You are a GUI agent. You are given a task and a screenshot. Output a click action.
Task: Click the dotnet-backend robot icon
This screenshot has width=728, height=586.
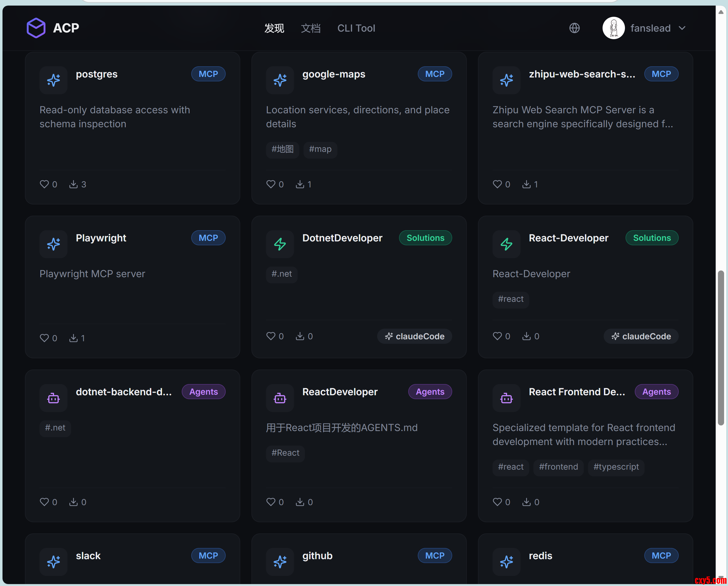53,398
